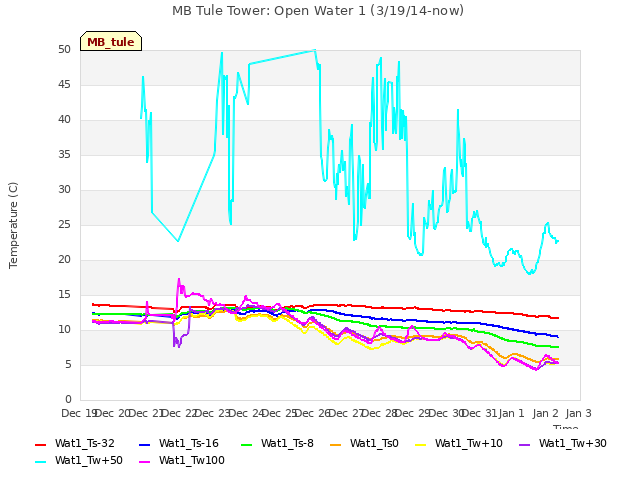
Task: Click the 30 y-axis tick label
Action: (64, 190)
